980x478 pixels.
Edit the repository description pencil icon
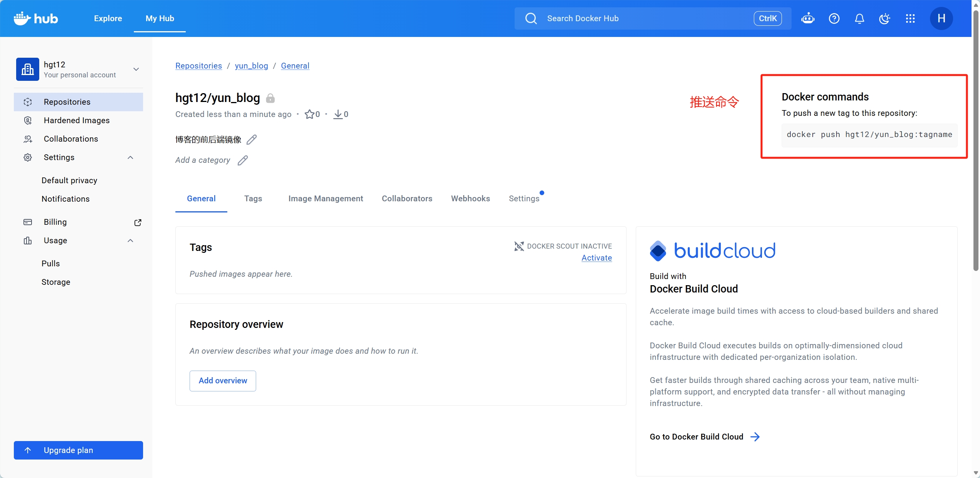coord(252,139)
